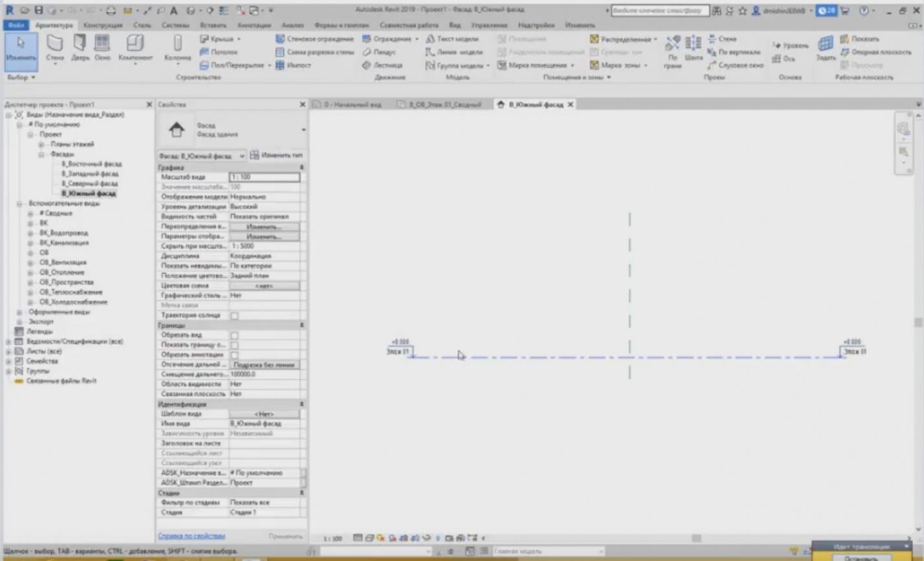
Task: Click the Изменить тип button
Action: point(276,155)
